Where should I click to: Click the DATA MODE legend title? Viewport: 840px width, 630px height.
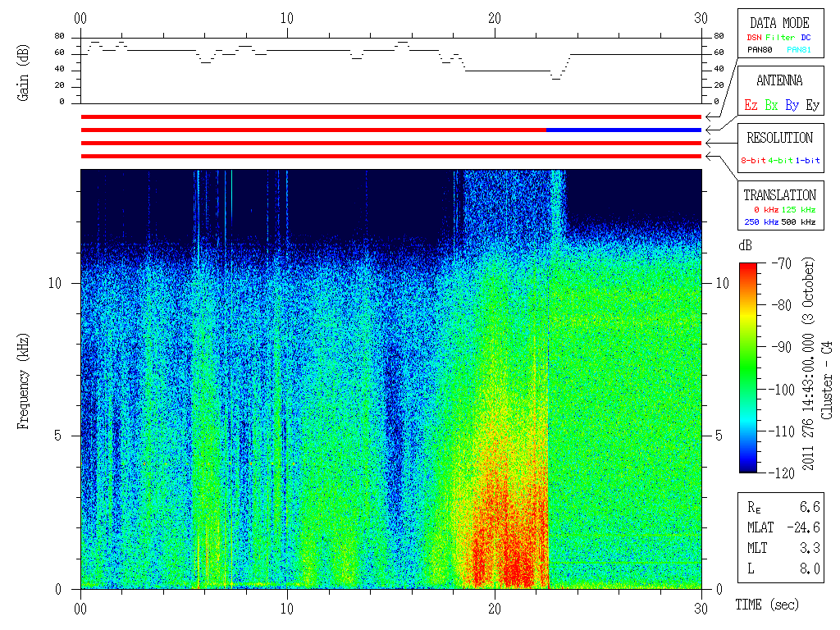coord(779,23)
